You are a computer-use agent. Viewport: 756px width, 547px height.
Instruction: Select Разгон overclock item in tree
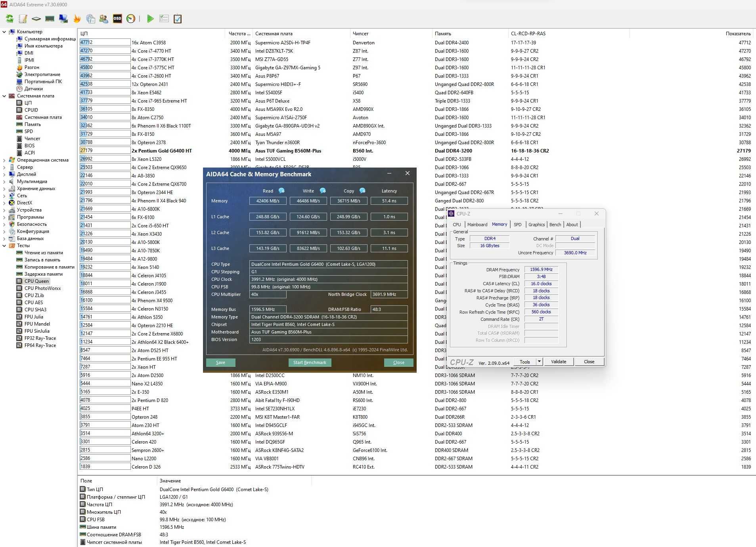pyautogui.click(x=32, y=67)
